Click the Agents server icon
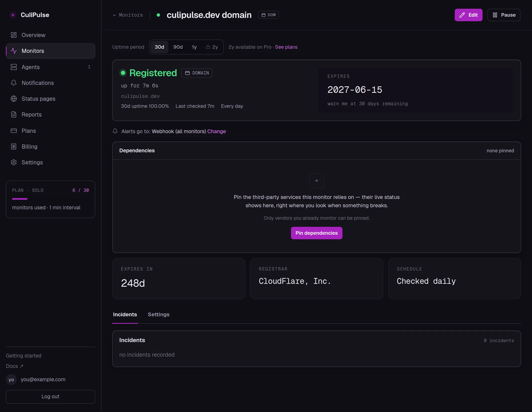532x412 pixels. (14, 67)
